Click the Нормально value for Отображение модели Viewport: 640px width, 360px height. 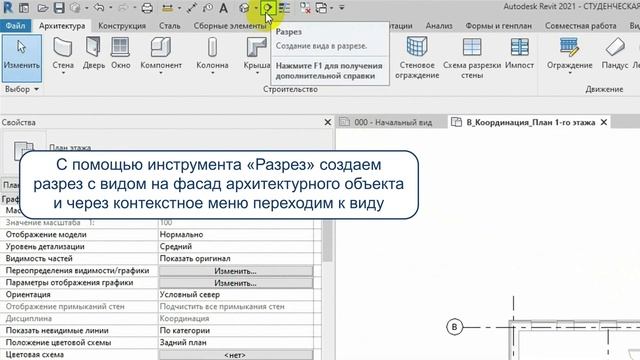[236, 235]
